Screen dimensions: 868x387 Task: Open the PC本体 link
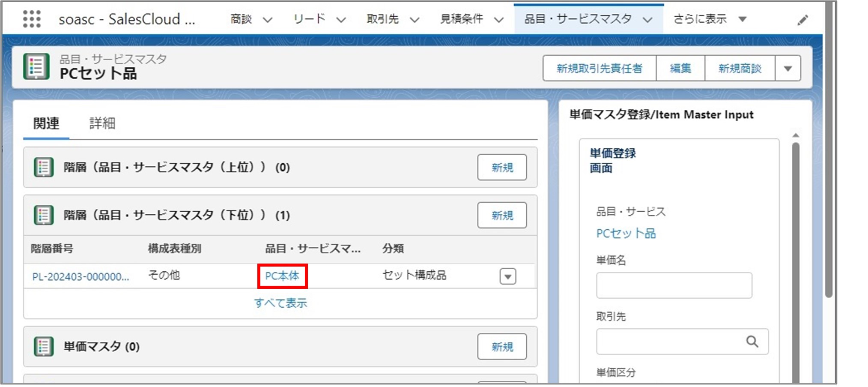point(282,276)
